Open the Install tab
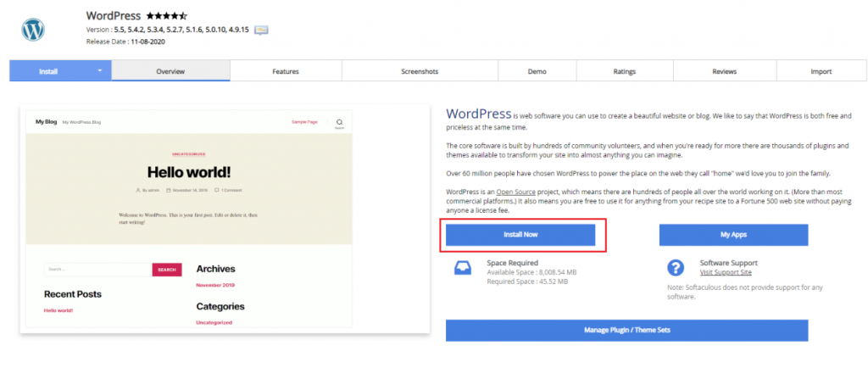Image resolution: width=868 pixels, height=368 pixels. coord(60,71)
